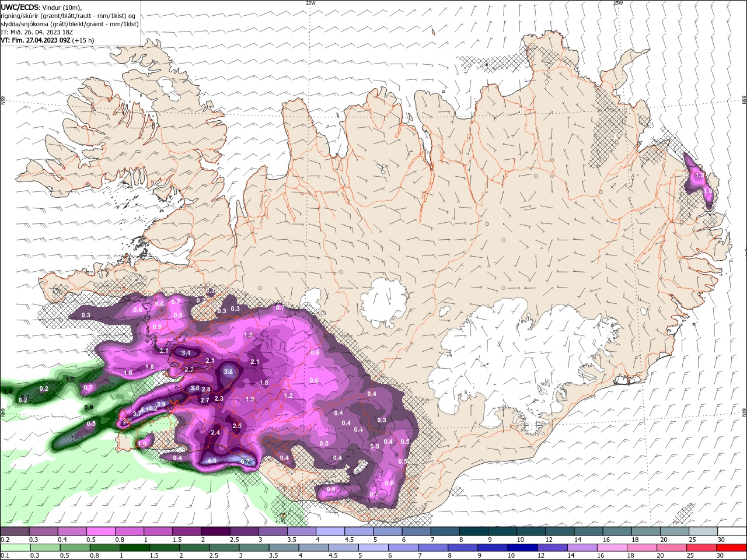Click the upper-scale legend label 3.5
Image resolution: width=747 pixels, height=560 pixels.
(292, 540)
